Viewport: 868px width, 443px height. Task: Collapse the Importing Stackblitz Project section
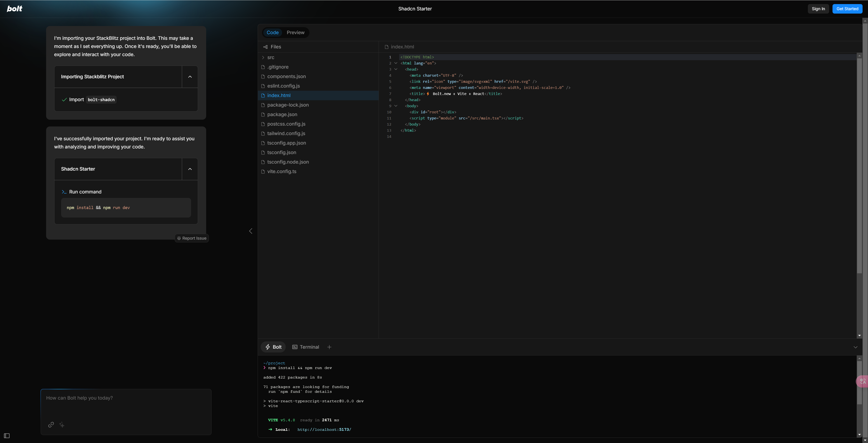click(190, 77)
